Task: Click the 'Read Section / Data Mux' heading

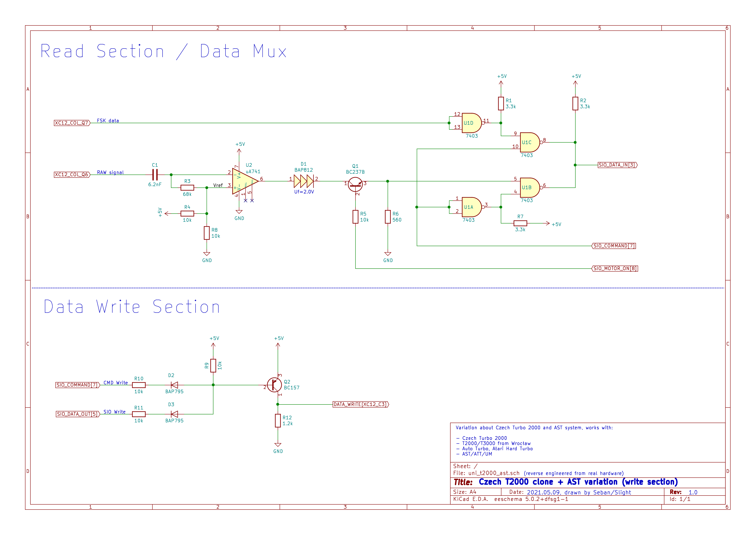Action: click(163, 51)
